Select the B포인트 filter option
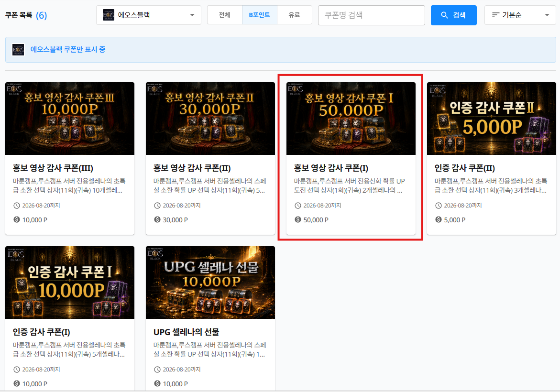 [260, 15]
